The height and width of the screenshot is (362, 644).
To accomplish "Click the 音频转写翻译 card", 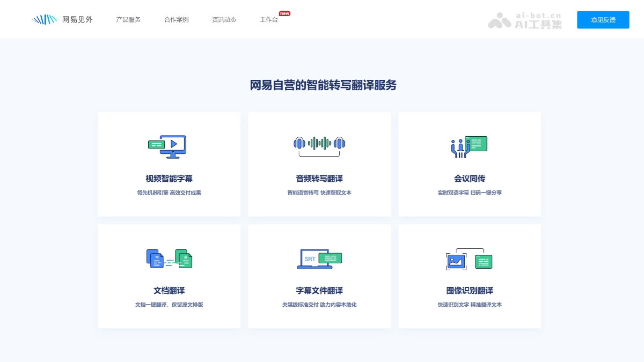I will point(319,164).
